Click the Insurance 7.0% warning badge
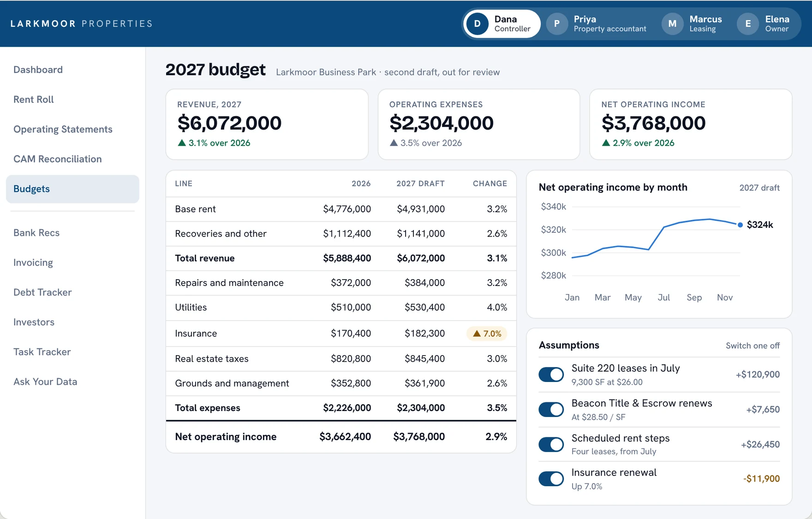The width and height of the screenshot is (812, 519). tap(487, 334)
